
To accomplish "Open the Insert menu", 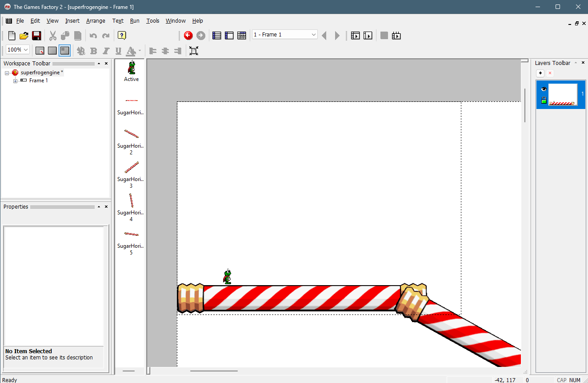I will click(x=72, y=21).
